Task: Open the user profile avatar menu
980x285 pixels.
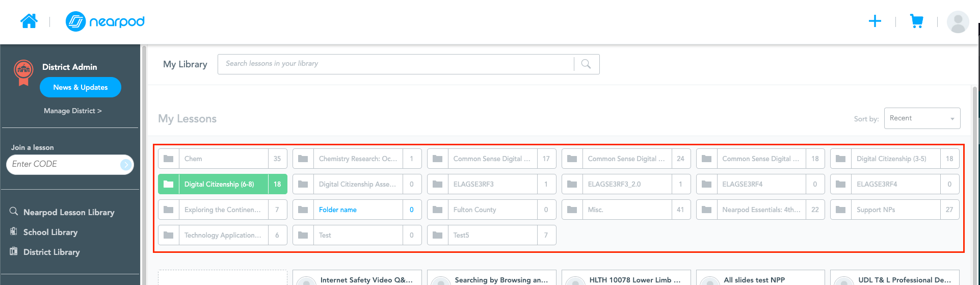Action: coord(958,22)
